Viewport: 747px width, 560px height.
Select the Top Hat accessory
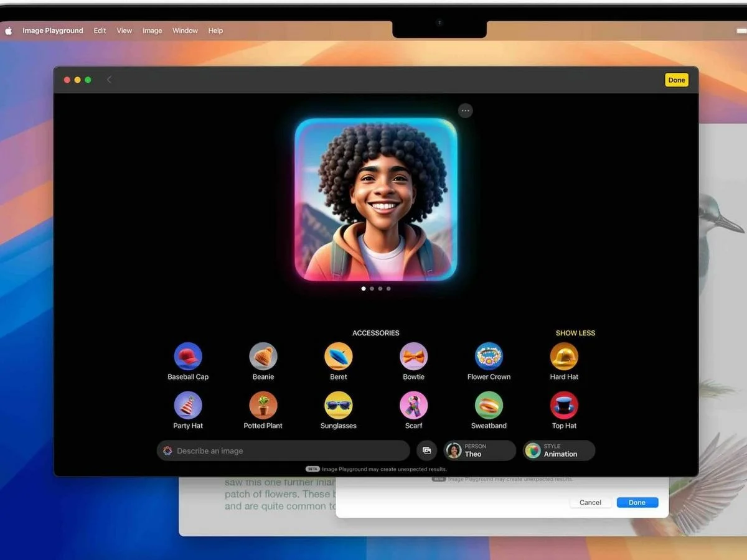[x=564, y=404]
